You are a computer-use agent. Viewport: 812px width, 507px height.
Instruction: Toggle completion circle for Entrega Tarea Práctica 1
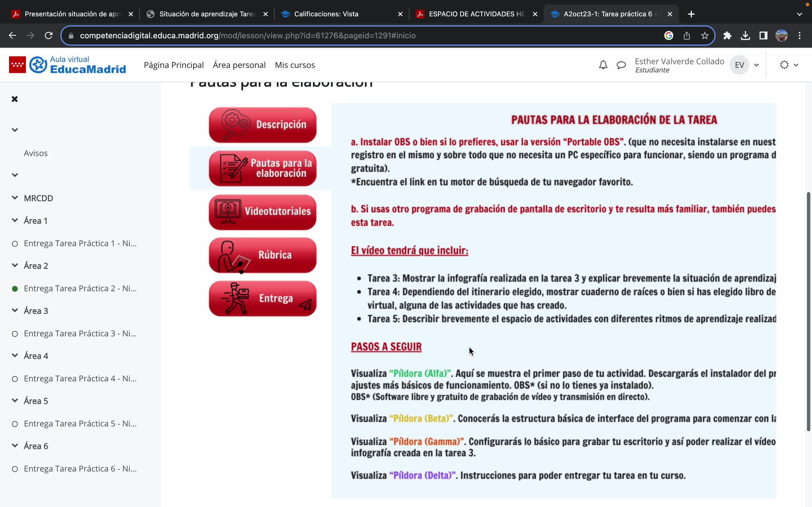coord(15,244)
